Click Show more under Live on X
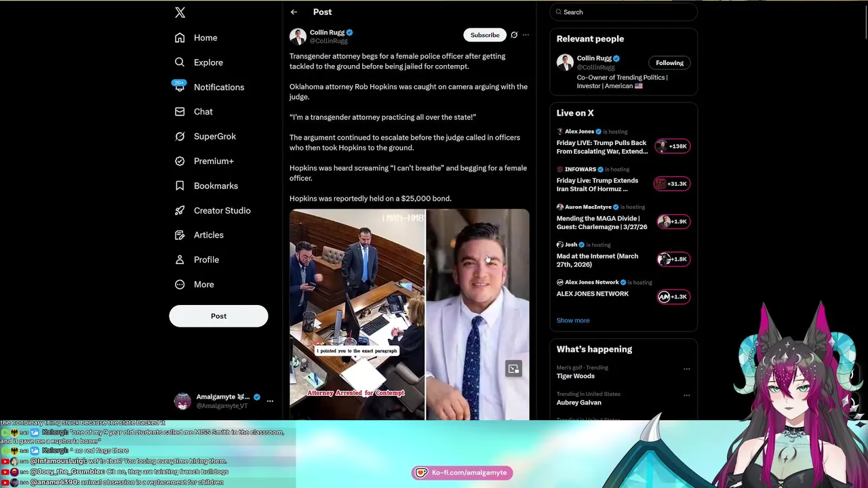Image resolution: width=868 pixels, height=488 pixels. coord(573,321)
